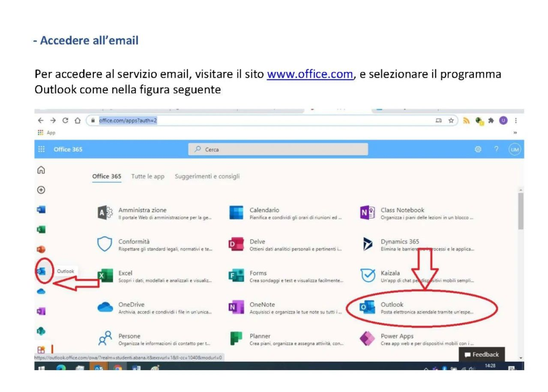The width and height of the screenshot is (548, 392).
Task: Select the Office 365 tab
Action: coord(107,176)
